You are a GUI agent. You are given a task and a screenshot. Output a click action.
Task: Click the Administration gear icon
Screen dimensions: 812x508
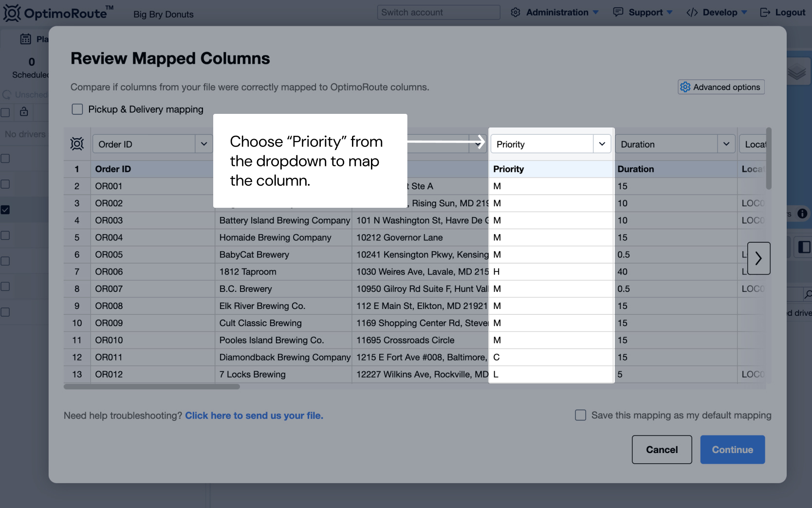coord(516,12)
